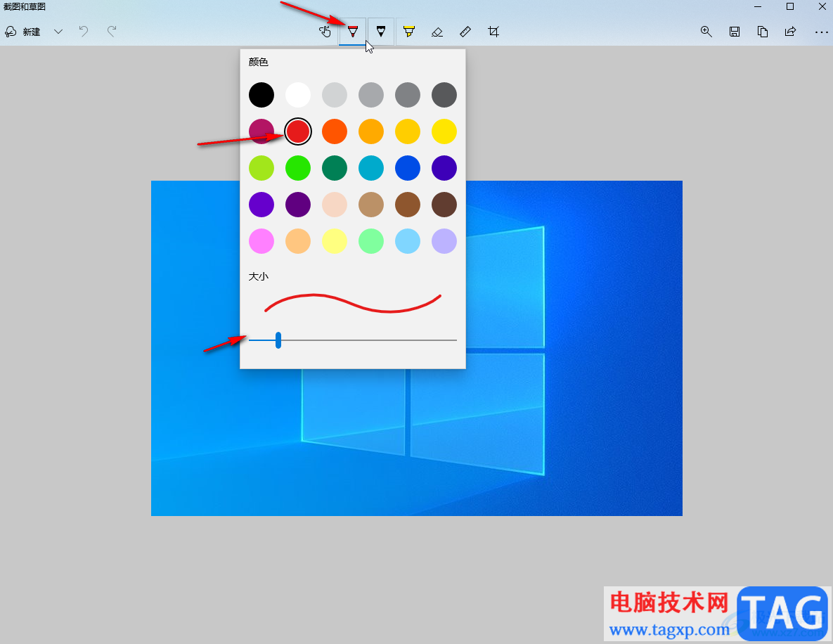The height and width of the screenshot is (644, 833).
Task: Pick the dark teal green swatch
Action: tap(335, 168)
